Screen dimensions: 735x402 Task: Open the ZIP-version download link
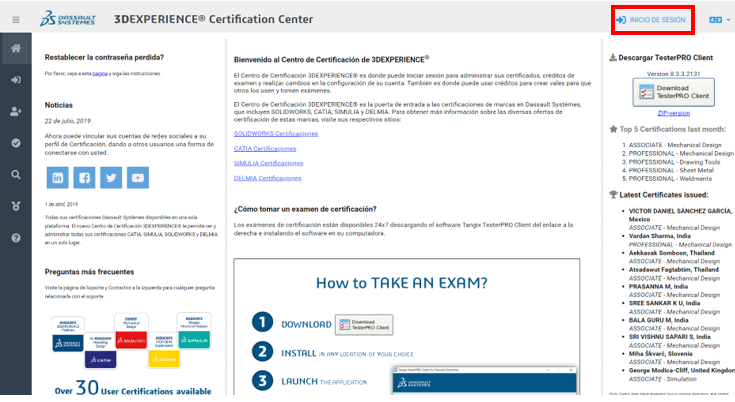674,113
